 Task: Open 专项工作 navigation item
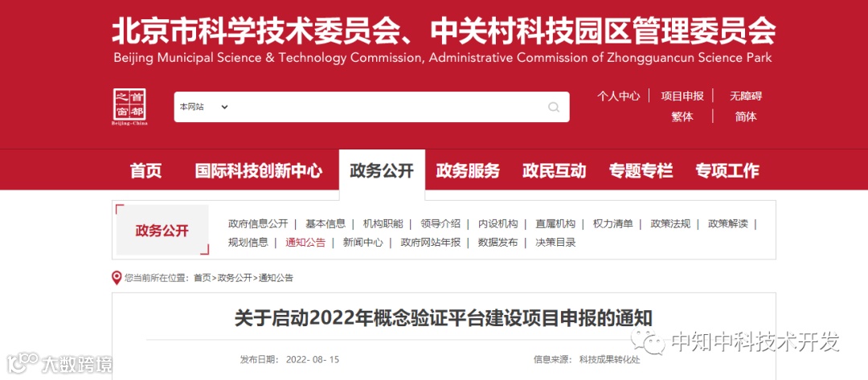point(727,170)
